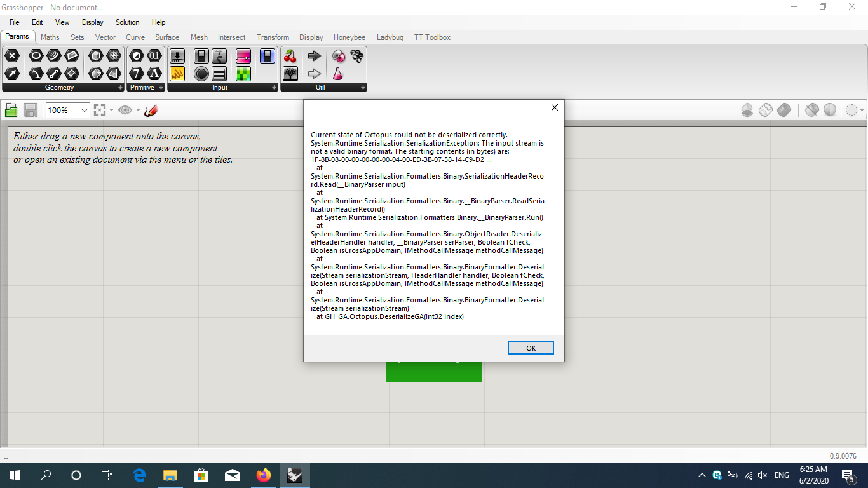The image size is (868, 488).
Task: Choose the Control Knob input component
Action: coord(201,74)
